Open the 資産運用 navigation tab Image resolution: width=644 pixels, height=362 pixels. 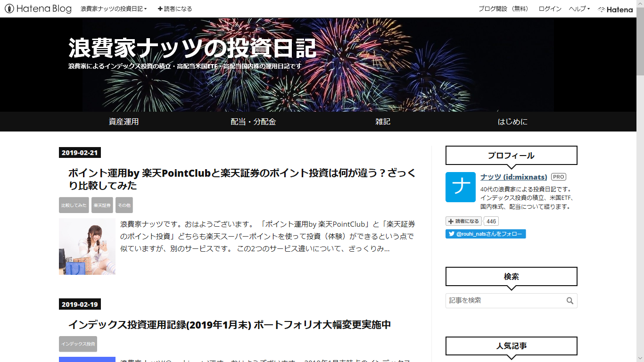(124, 122)
